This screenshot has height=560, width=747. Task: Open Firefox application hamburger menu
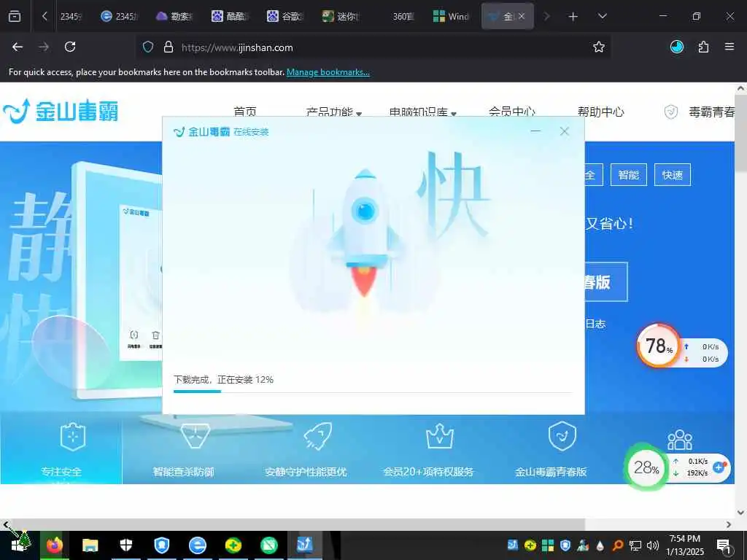coord(729,47)
